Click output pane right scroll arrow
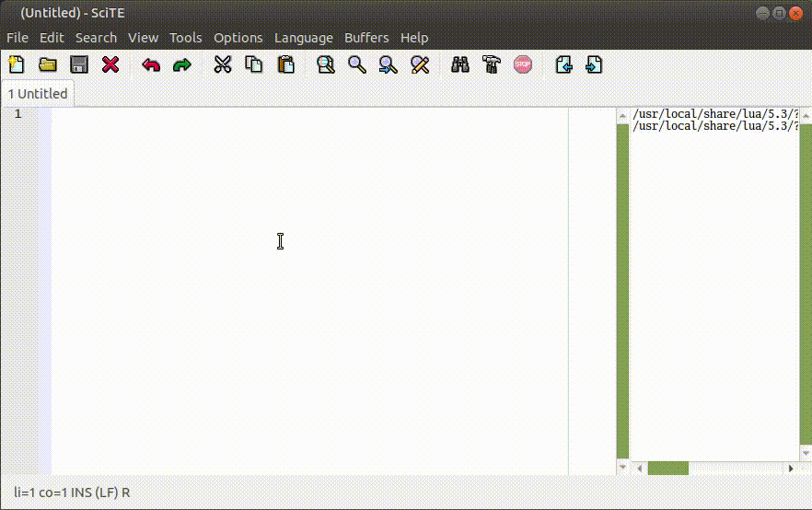Image resolution: width=812 pixels, height=510 pixels. [790, 468]
